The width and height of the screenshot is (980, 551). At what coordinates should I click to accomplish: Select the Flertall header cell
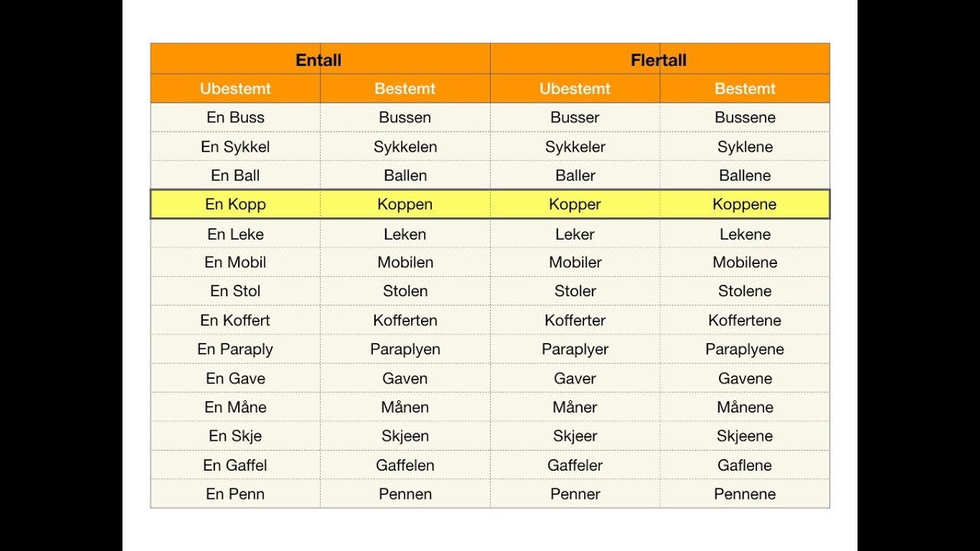tap(660, 59)
